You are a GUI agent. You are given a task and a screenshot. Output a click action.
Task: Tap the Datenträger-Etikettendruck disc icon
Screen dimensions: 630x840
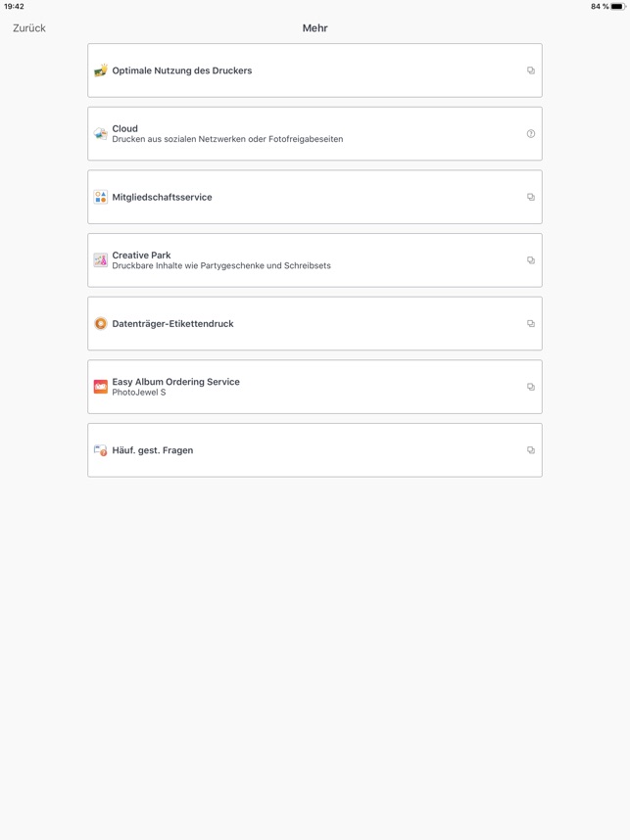point(101,324)
